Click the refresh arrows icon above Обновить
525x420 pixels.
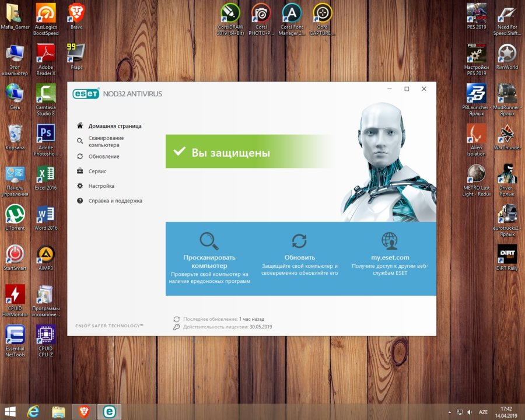point(299,241)
